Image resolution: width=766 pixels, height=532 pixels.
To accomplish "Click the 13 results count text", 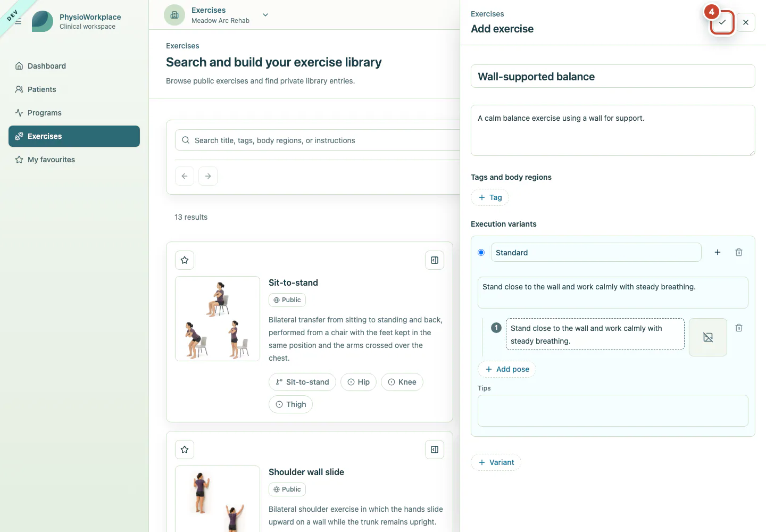I will 191,217.
